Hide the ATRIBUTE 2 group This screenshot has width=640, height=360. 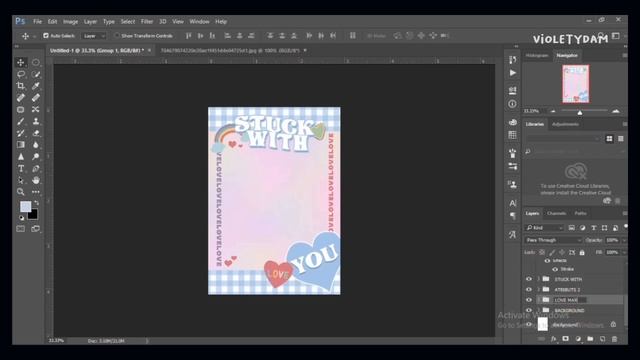click(529, 289)
